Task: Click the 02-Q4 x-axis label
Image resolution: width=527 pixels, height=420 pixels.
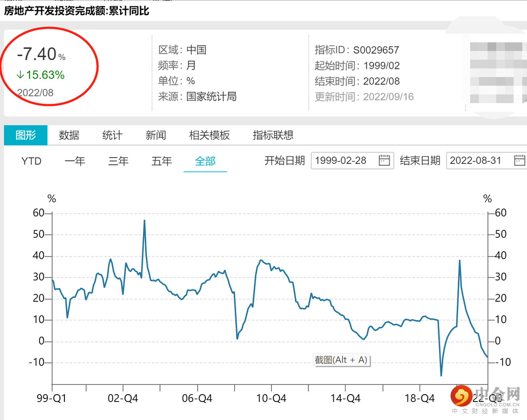Action: pos(122,399)
